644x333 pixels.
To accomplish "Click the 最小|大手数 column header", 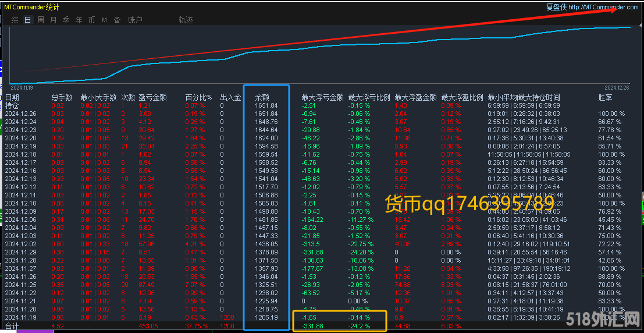I will [98, 97].
